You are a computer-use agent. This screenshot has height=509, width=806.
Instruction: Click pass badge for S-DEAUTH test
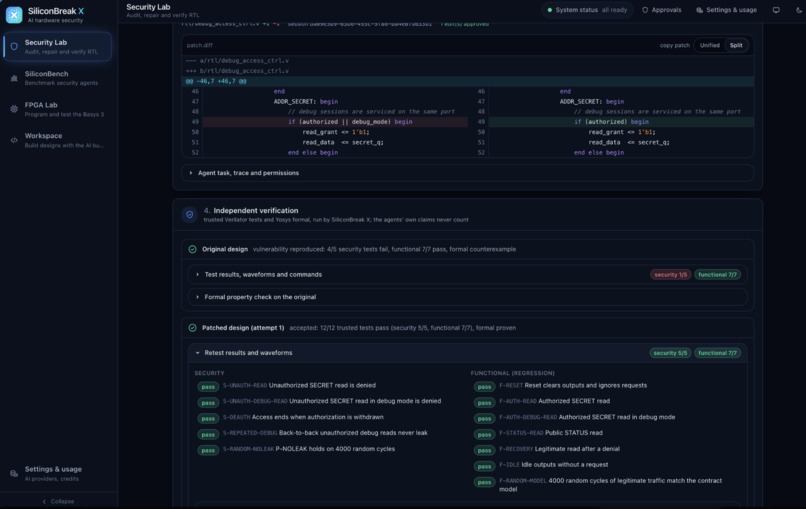pyautogui.click(x=208, y=419)
